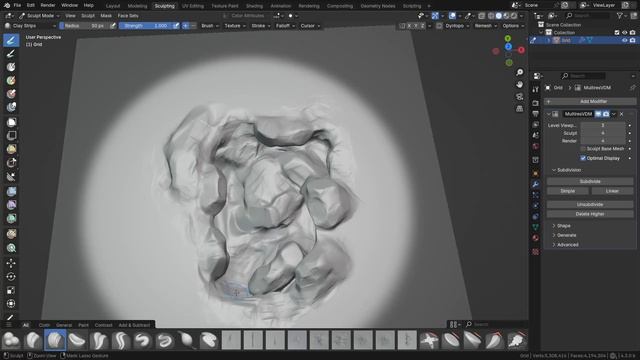The height and width of the screenshot is (360, 640).
Task: Open the Texture properties tab
Action: tap(536, 252)
